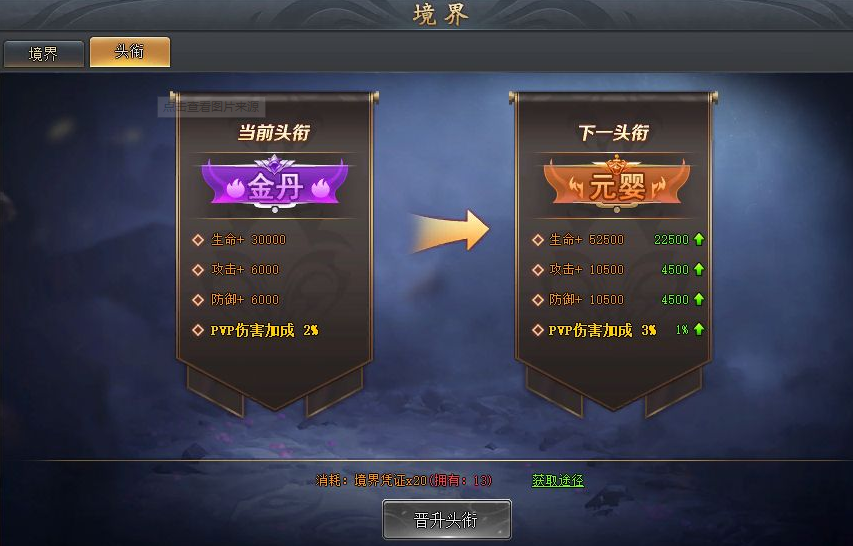Viewport: 853px width, 546px height.
Task: Click the 点击查看图片来源 watermark label
Action: point(212,107)
